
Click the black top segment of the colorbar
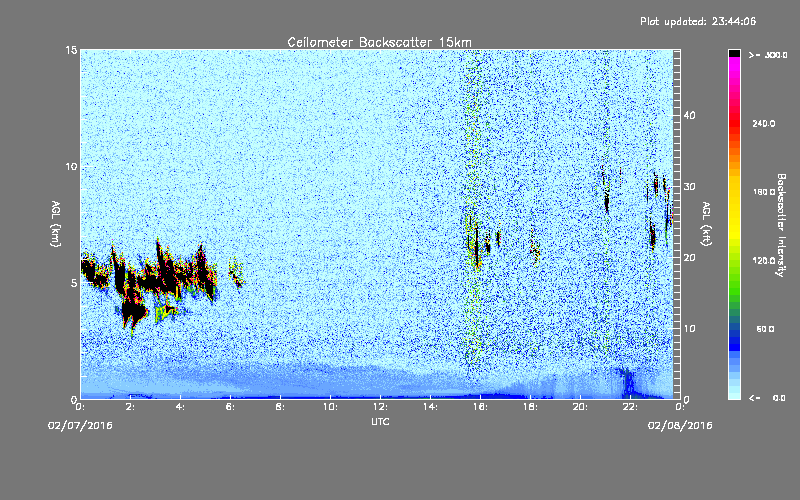[734, 53]
